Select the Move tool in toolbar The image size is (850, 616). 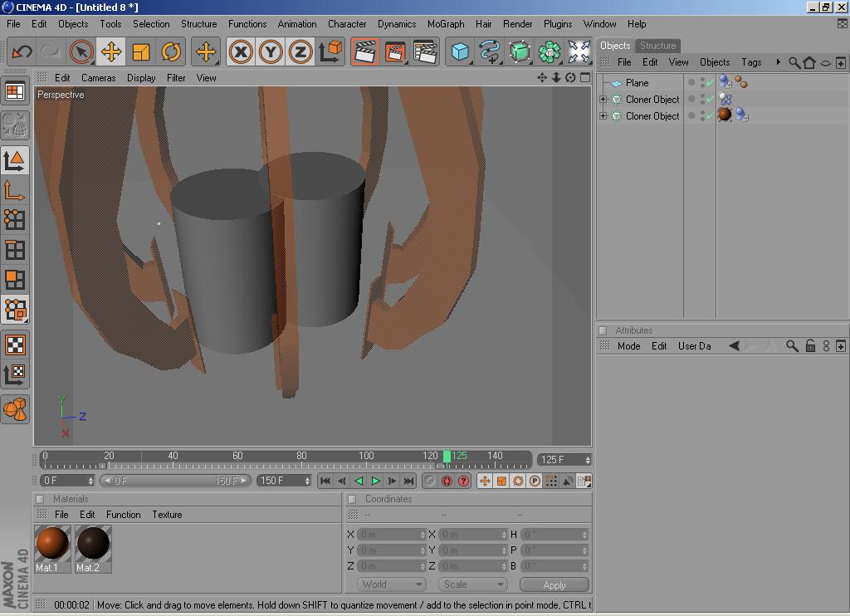pos(110,52)
